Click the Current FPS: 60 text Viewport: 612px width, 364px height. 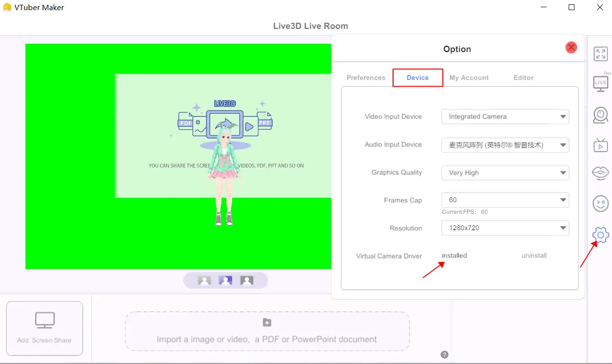click(x=465, y=212)
